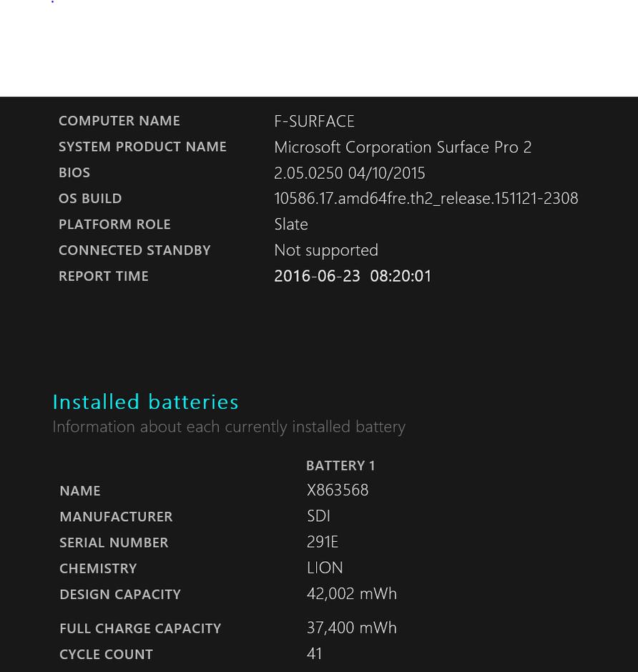Click the BATTERY 1 column header

[340, 465]
